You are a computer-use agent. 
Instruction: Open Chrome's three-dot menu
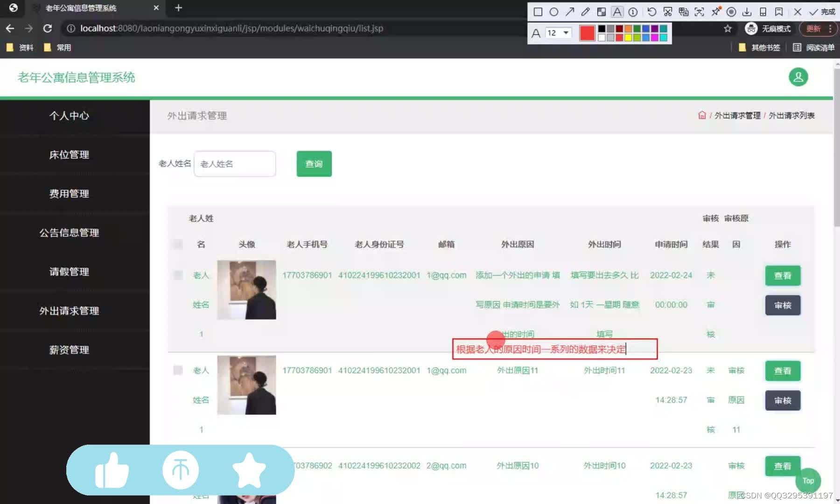830,28
